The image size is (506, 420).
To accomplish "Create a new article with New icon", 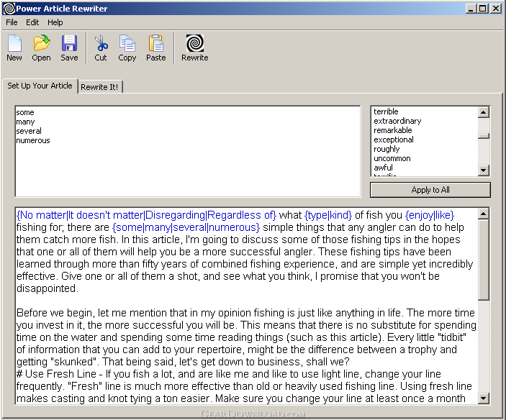I will coord(14,48).
